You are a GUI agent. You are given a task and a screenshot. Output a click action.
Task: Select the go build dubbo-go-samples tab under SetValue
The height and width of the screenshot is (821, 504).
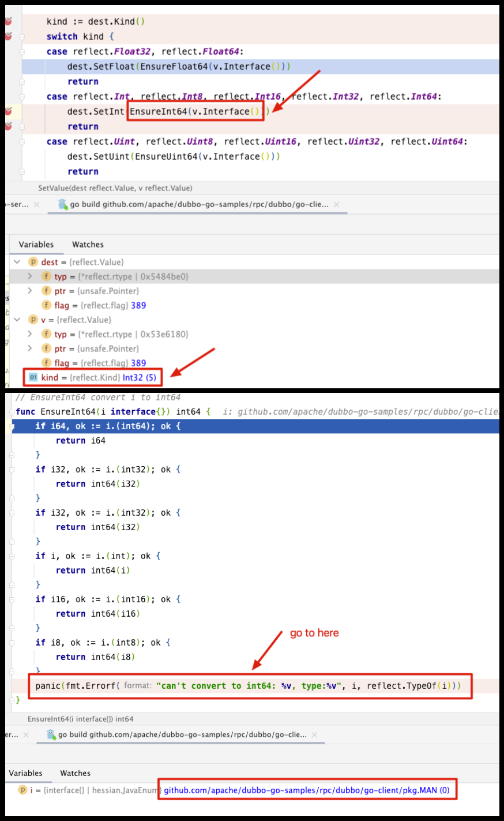coord(200,204)
